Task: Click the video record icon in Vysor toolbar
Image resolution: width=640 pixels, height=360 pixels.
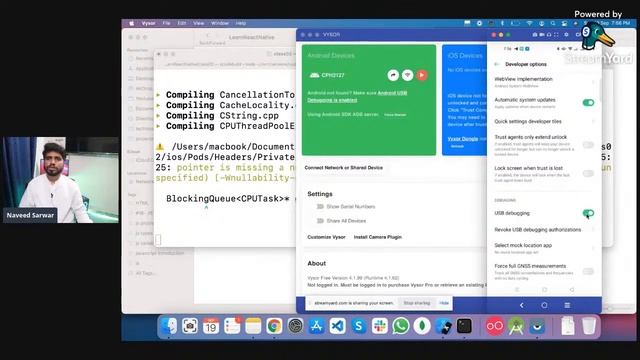Action: (x=542, y=35)
